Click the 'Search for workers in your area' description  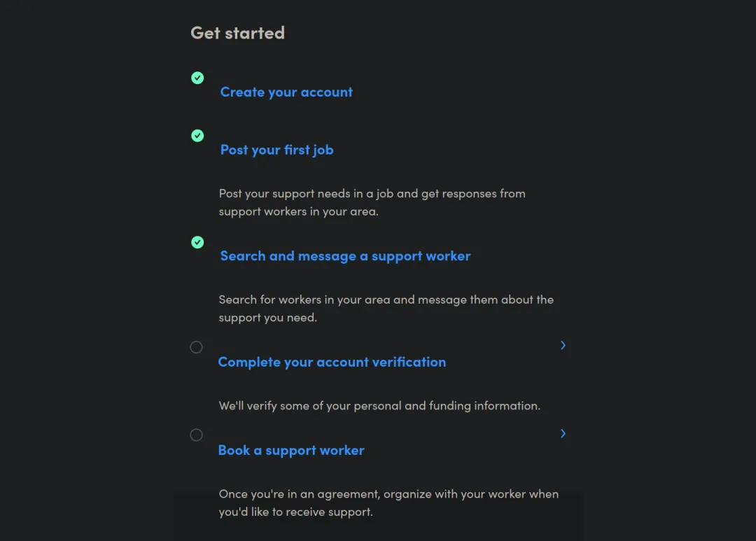point(386,309)
